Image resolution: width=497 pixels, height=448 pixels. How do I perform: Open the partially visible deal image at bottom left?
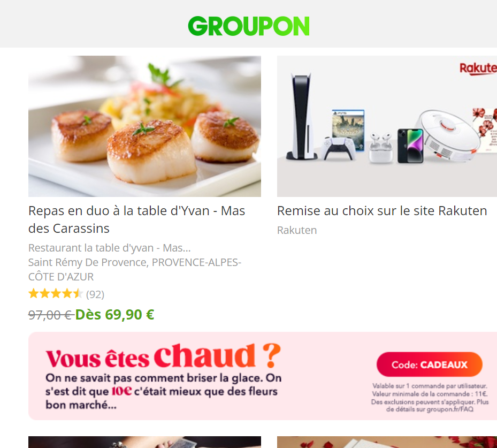point(144,442)
